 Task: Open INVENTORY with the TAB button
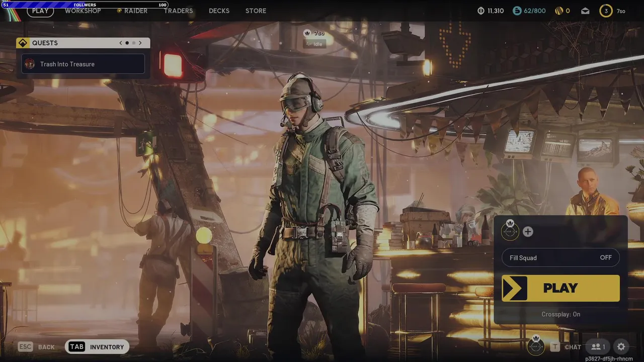click(x=97, y=346)
